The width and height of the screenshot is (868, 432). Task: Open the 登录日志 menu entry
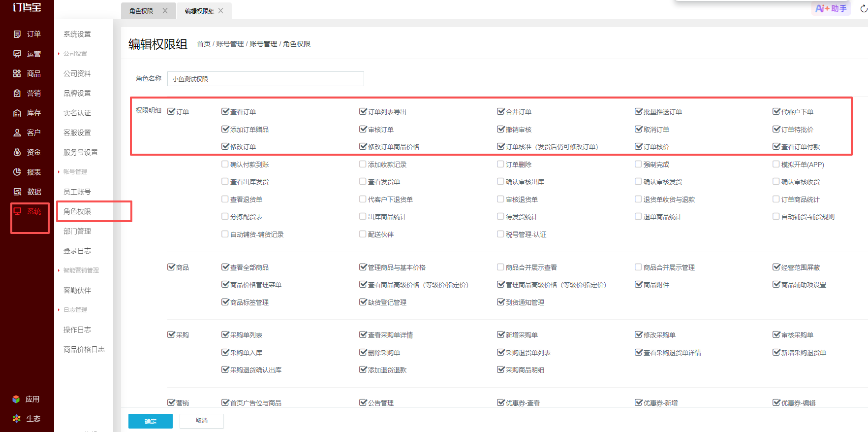point(77,251)
